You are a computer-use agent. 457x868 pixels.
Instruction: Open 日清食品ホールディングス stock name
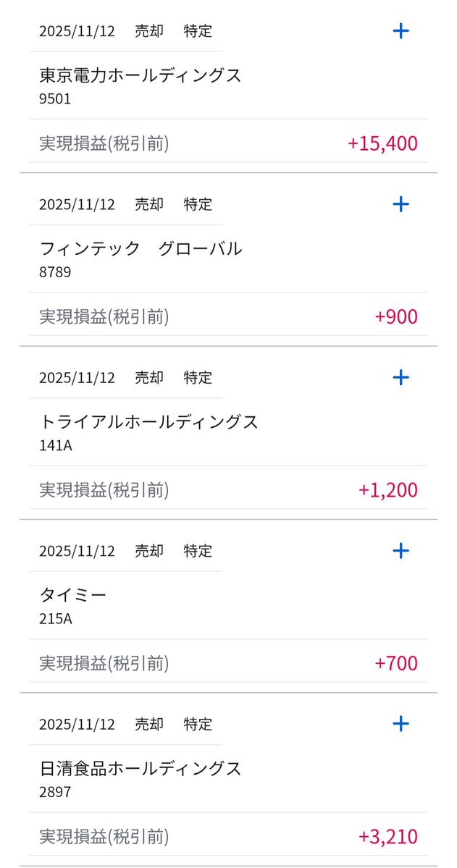coord(141,768)
